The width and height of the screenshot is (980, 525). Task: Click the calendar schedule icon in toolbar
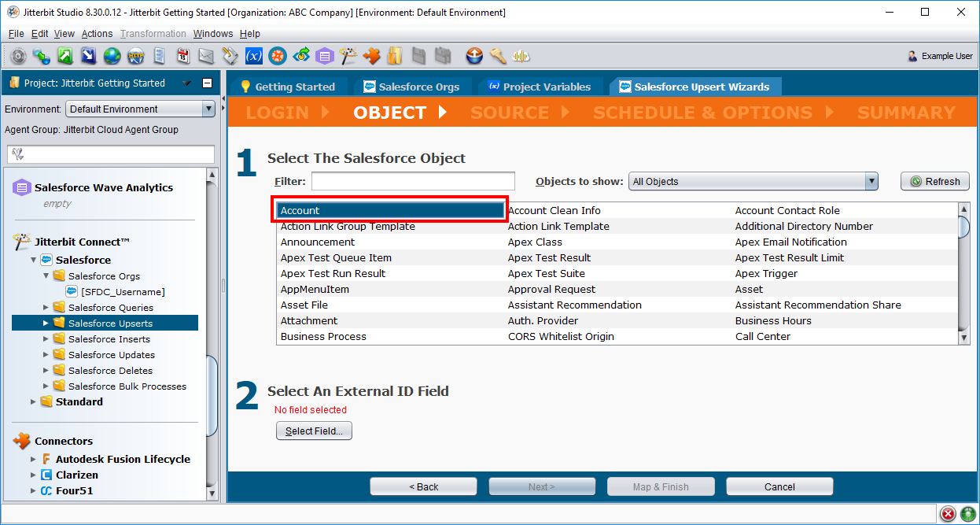[x=182, y=56]
